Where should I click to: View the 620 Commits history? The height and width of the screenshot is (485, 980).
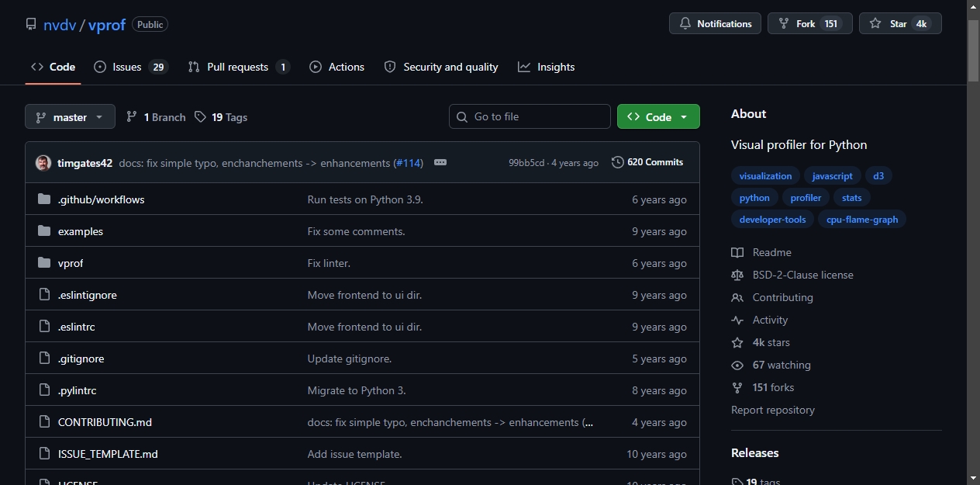pos(647,162)
